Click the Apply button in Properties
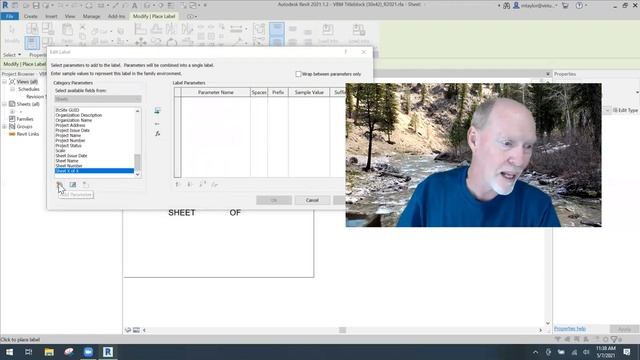 point(624,329)
